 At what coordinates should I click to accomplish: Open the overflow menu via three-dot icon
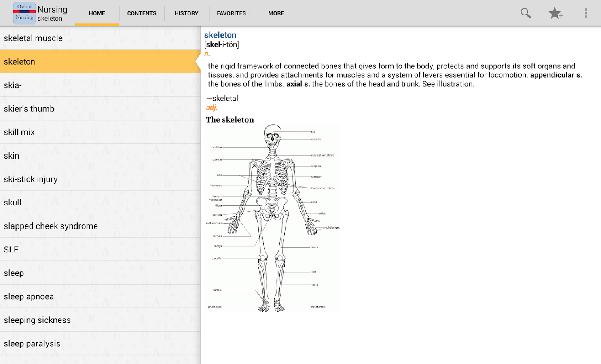[586, 13]
